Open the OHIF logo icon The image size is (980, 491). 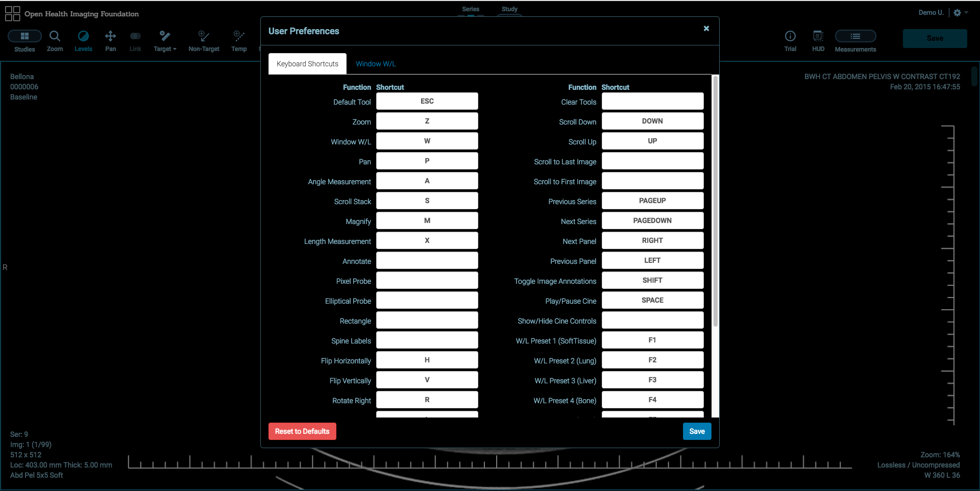click(12, 13)
